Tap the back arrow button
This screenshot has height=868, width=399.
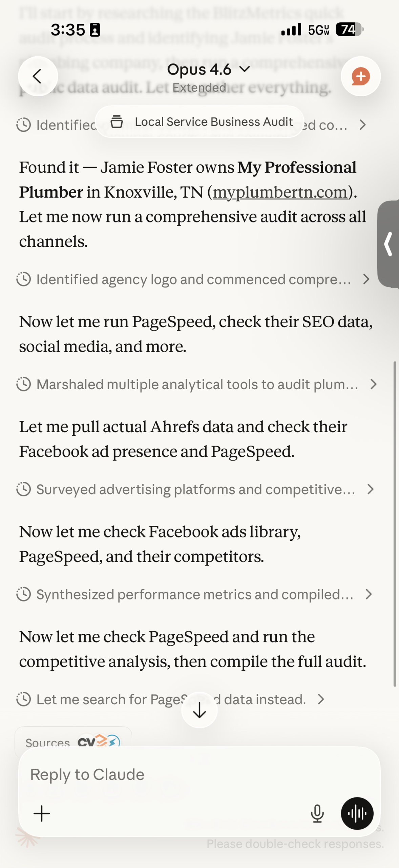pyautogui.click(x=38, y=76)
